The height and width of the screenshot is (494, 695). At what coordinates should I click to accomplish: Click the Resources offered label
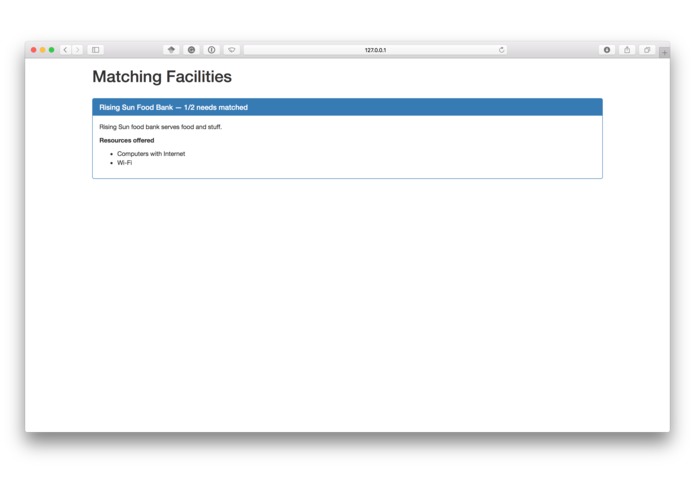(x=127, y=140)
